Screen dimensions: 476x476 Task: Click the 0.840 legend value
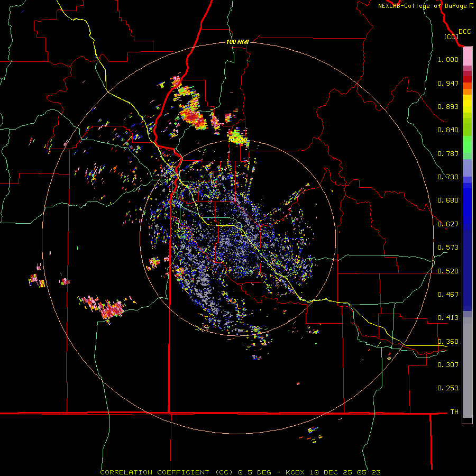(x=448, y=130)
